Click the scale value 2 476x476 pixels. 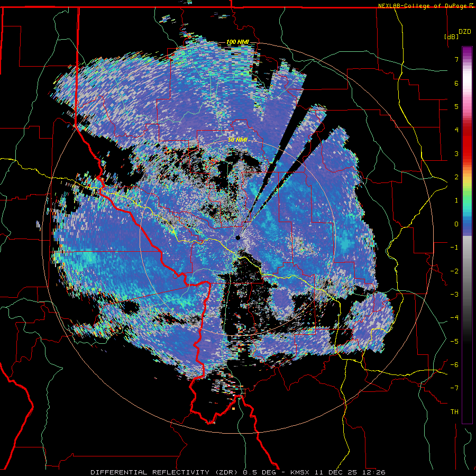(456, 177)
